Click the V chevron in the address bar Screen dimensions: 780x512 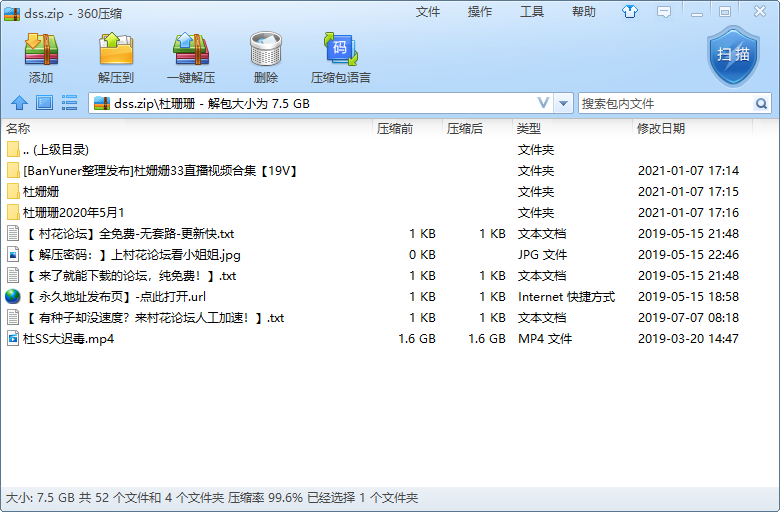coord(543,103)
